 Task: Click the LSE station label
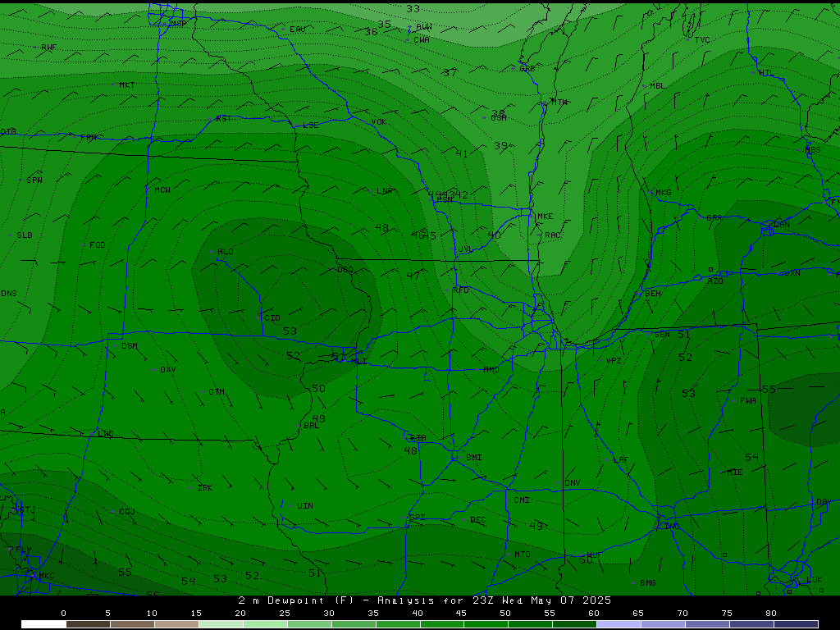(x=311, y=126)
